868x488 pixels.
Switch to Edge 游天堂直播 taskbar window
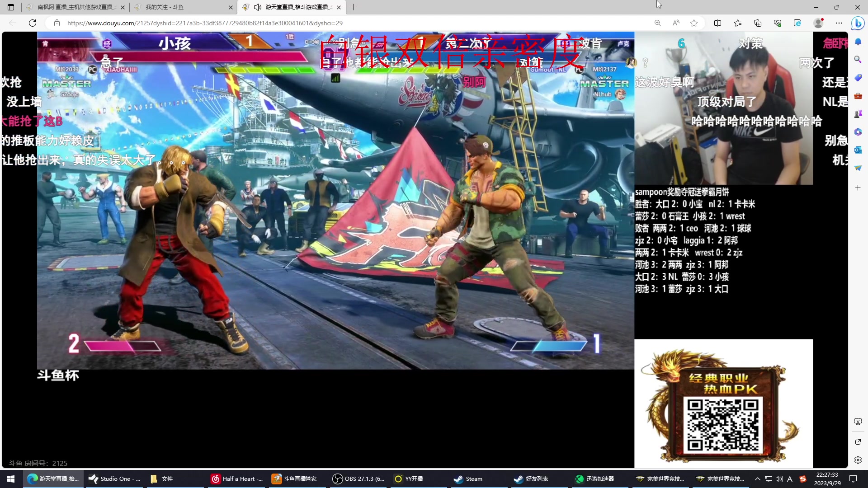53,479
